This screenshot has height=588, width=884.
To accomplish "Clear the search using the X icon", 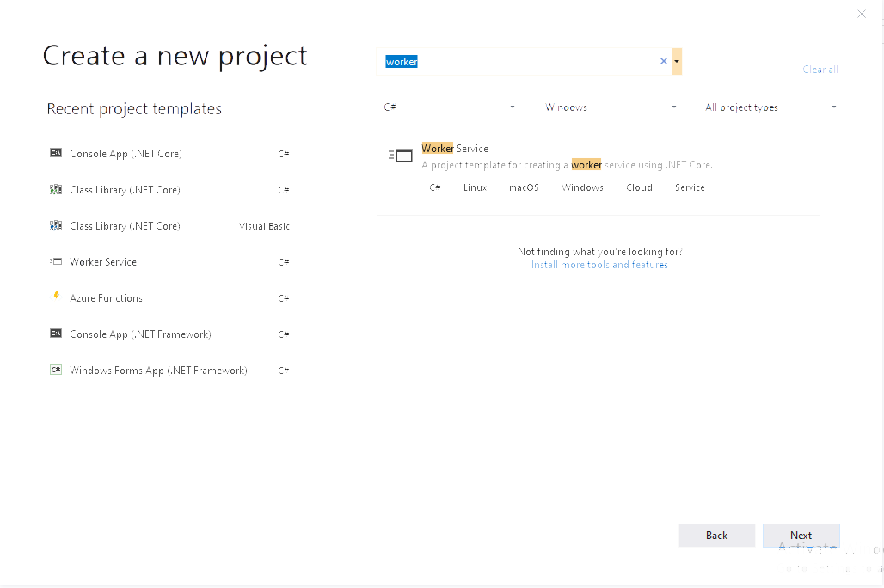I will point(663,60).
